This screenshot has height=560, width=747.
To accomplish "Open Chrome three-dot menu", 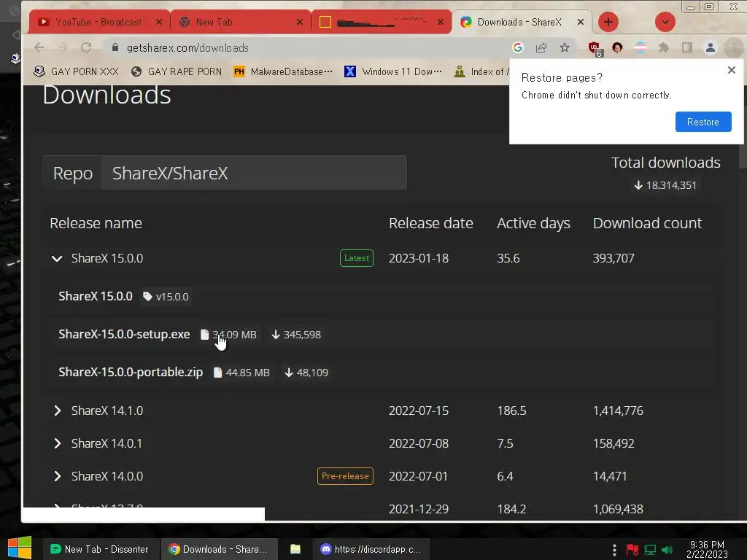I will click(734, 47).
